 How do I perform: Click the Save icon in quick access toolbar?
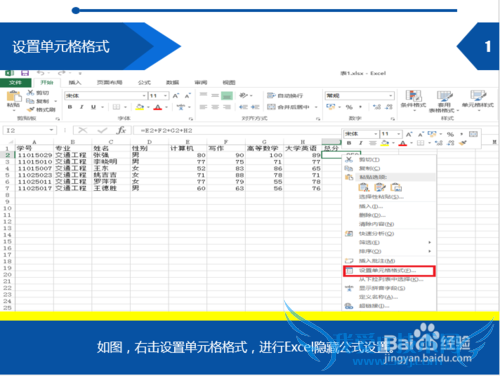tap(25, 73)
